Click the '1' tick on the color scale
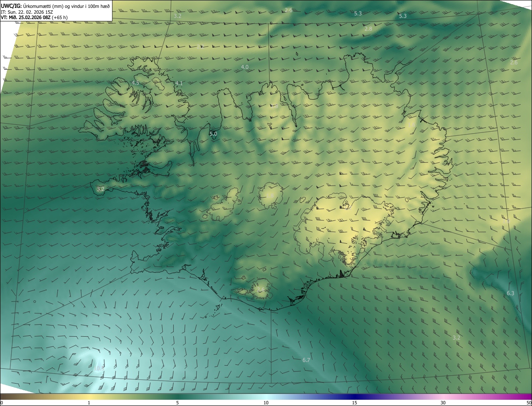 point(89,403)
